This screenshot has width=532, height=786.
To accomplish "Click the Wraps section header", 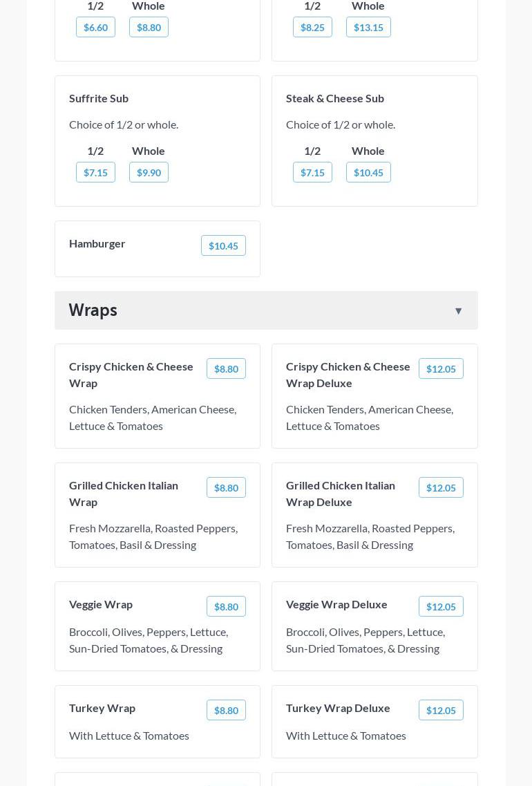I will (x=93, y=310).
